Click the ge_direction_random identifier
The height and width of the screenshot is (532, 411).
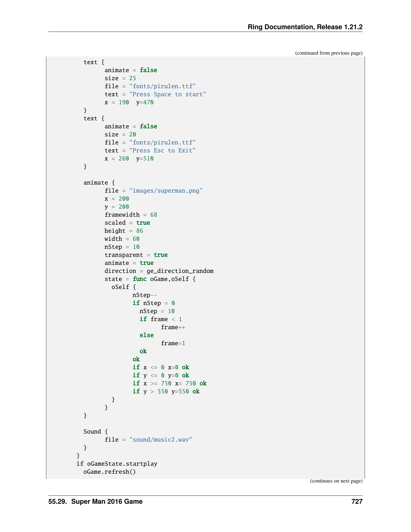pos(180,271)
